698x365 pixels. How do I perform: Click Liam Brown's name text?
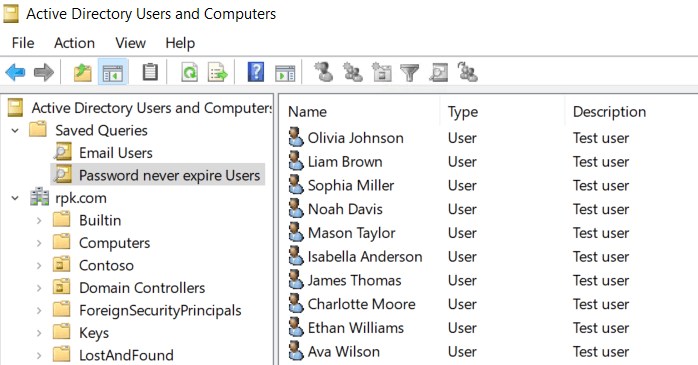coord(345,162)
